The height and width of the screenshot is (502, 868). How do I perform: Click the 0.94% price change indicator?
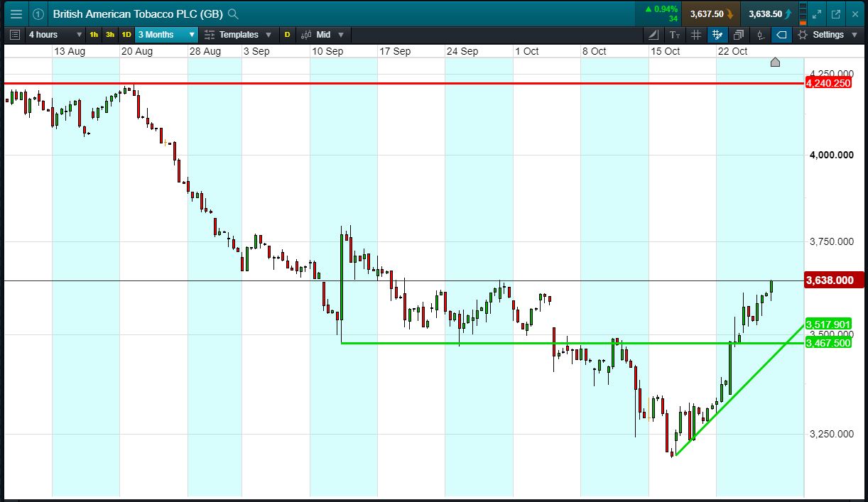click(x=661, y=10)
